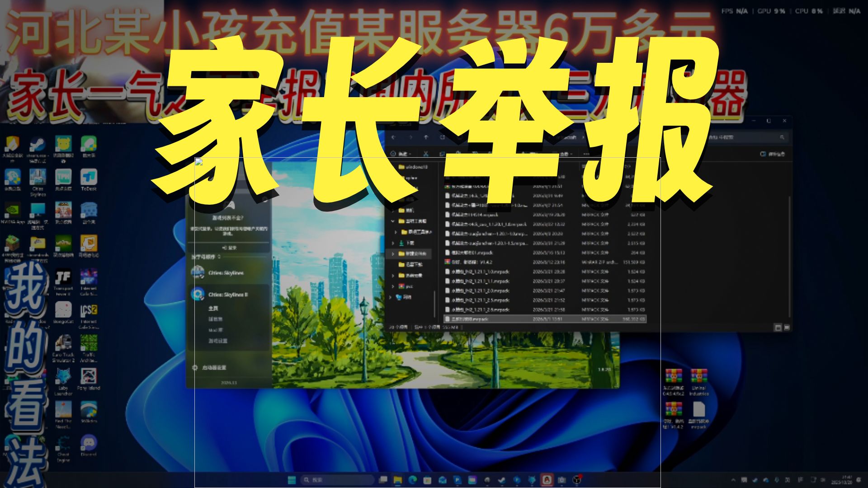868x488 pixels.
Task: Open the Unreal Industries archive on desktop
Action: 699,382
